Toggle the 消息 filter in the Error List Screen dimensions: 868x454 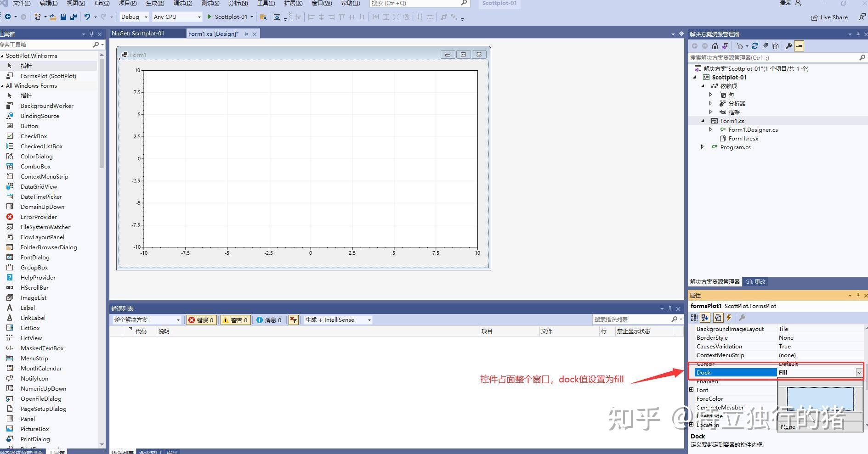269,319
